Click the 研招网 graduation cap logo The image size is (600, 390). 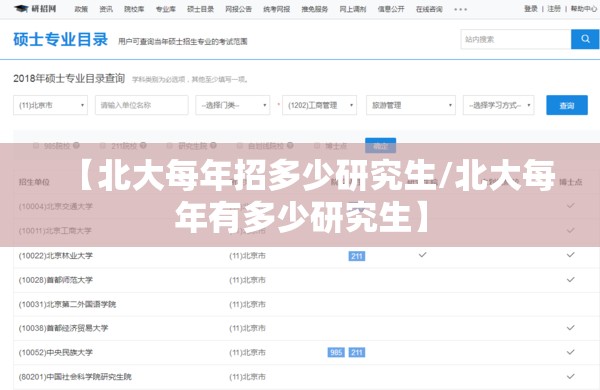(35, 8)
